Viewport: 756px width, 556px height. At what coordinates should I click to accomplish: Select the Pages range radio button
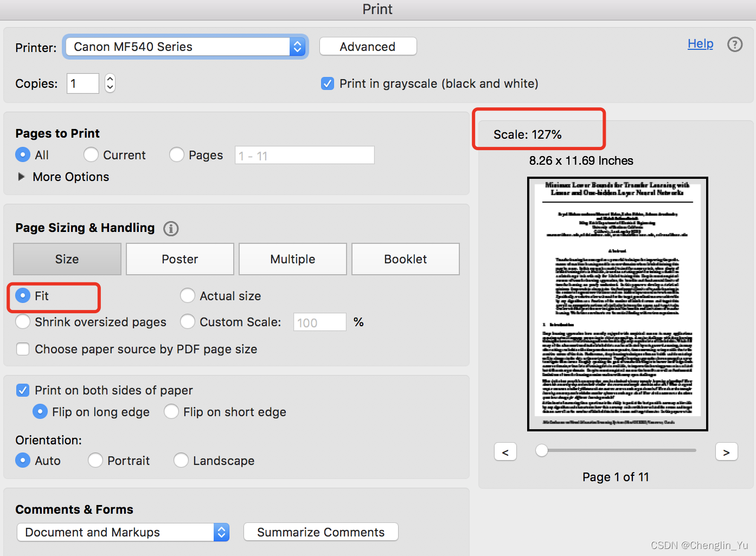177,155
